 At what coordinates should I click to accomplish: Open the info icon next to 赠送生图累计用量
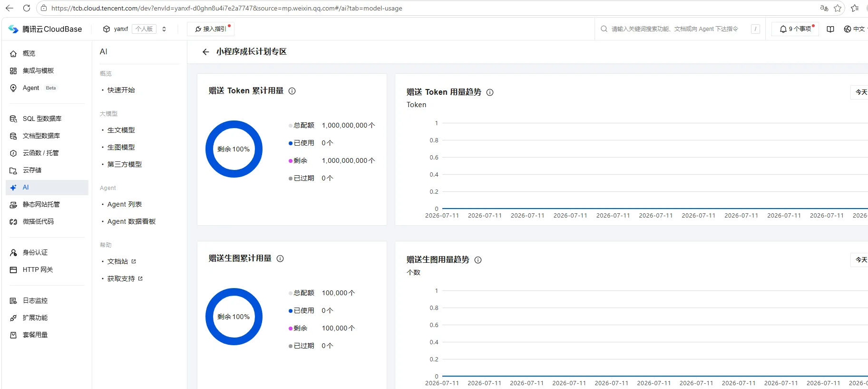coord(280,259)
